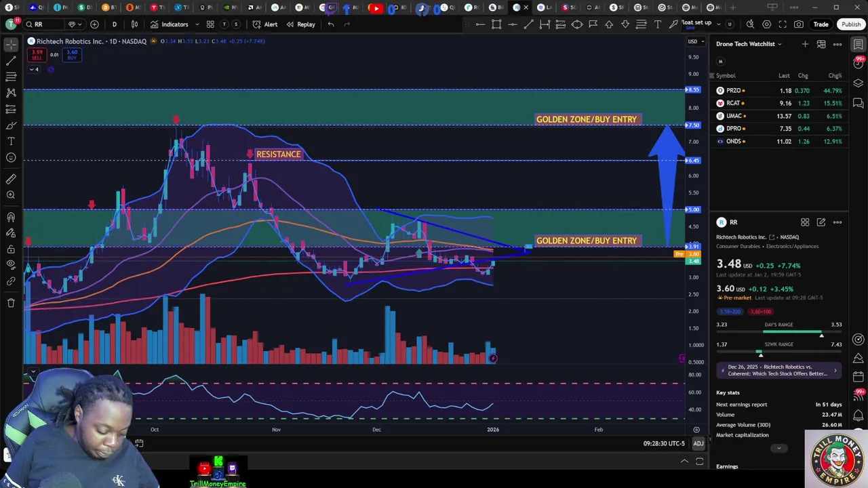This screenshot has width=868, height=488.
Task: Toggle ADJ adjusted data button
Action: pyautogui.click(x=698, y=443)
